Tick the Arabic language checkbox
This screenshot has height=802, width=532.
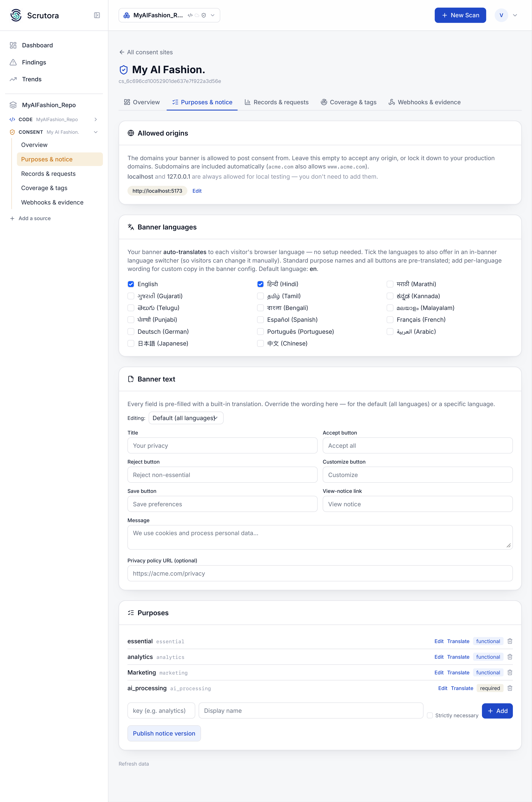click(x=390, y=332)
